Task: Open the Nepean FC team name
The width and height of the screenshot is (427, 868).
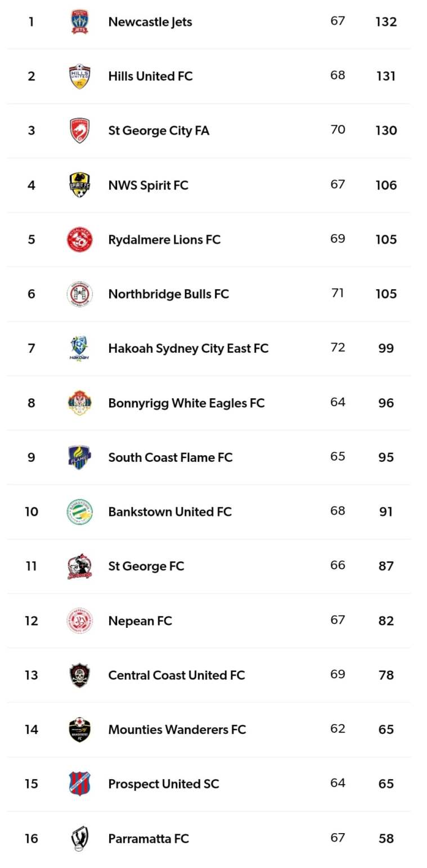Action: click(x=140, y=620)
